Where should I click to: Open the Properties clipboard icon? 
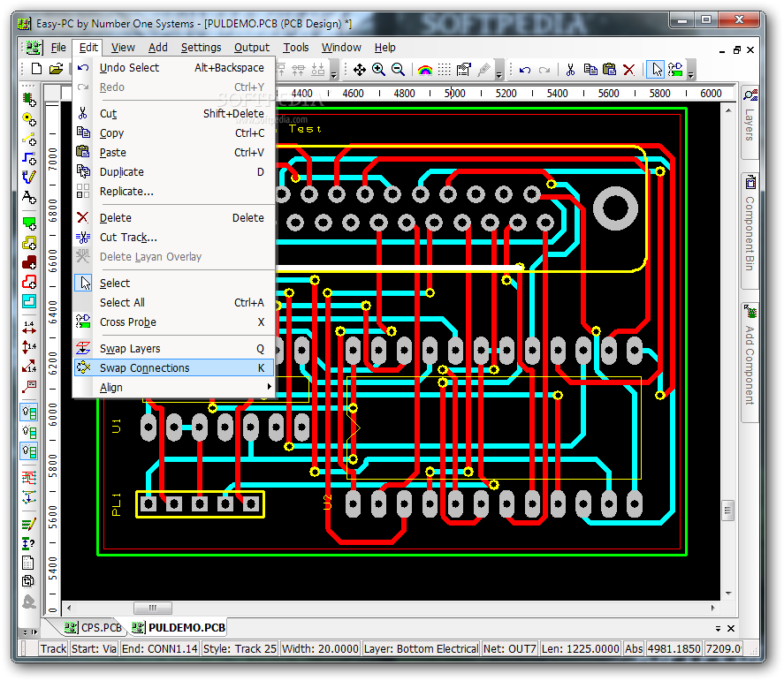(463, 70)
